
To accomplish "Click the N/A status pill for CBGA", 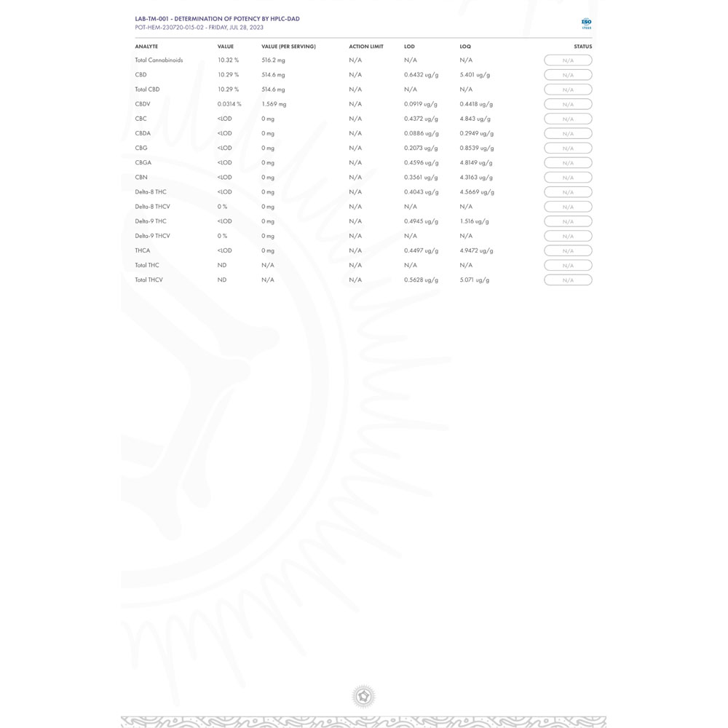I will click(568, 163).
